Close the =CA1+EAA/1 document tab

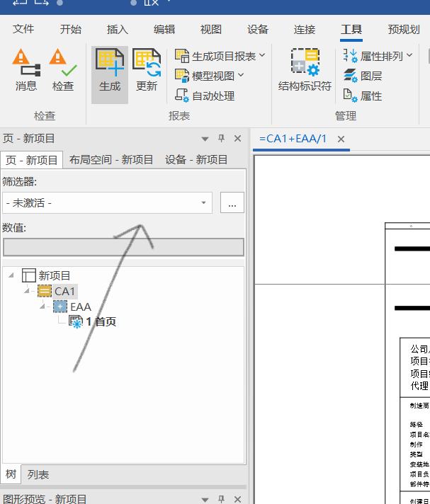341,139
